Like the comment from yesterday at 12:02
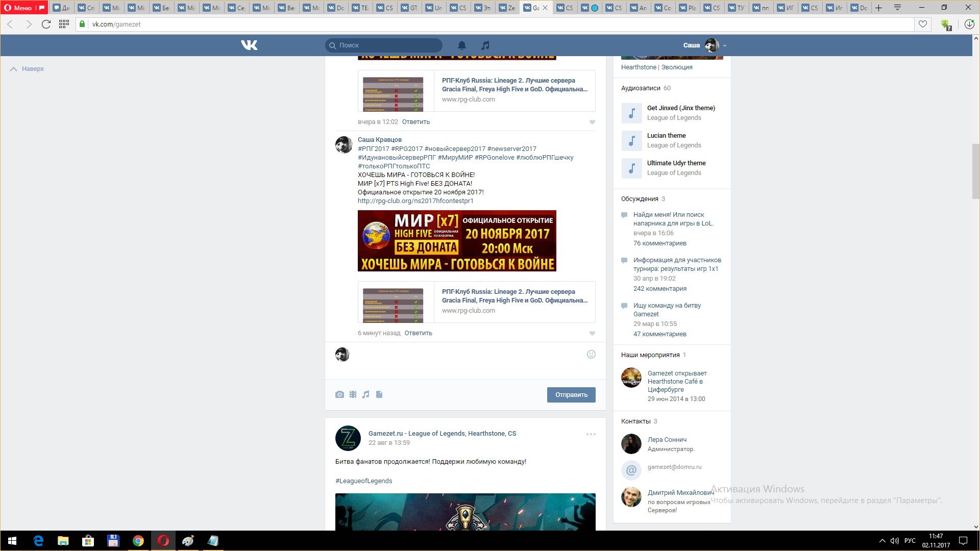Screen dimensions: 980x551 (x=592, y=122)
